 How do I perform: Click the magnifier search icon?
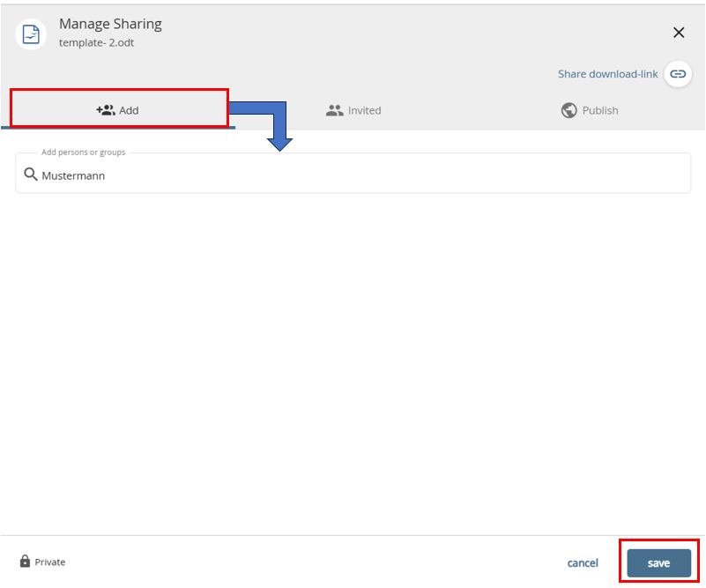(x=30, y=175)
